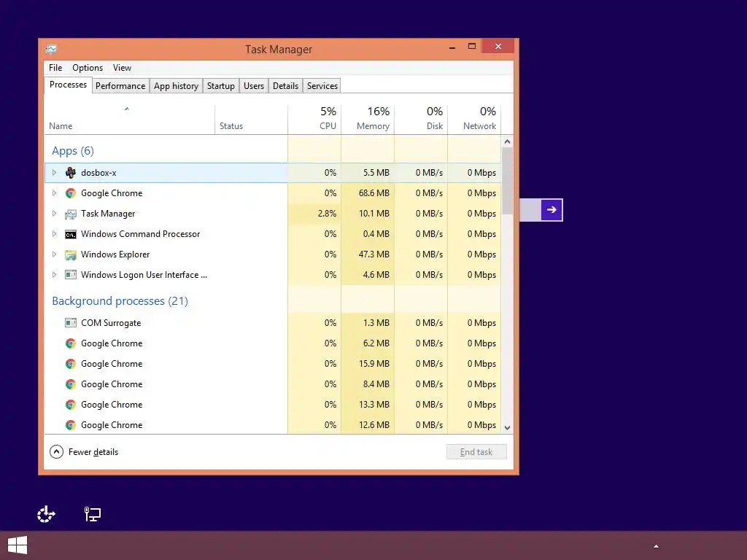Click Chrome icon of 6.2 MB process
747x560 pixels.
point(71,343)
